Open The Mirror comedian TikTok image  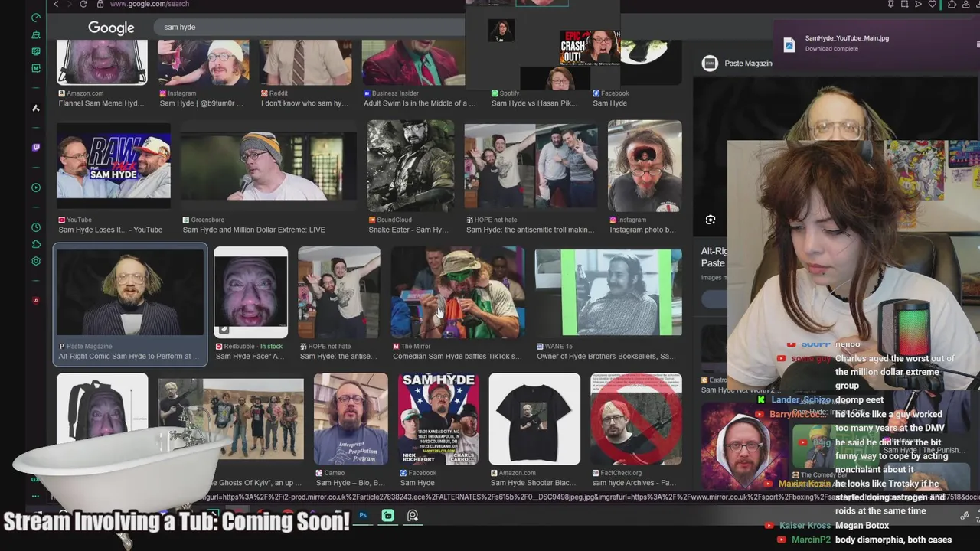458,292
